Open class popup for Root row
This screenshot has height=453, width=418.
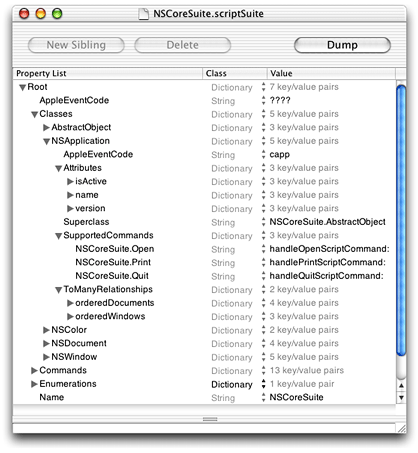coord(263,87)
